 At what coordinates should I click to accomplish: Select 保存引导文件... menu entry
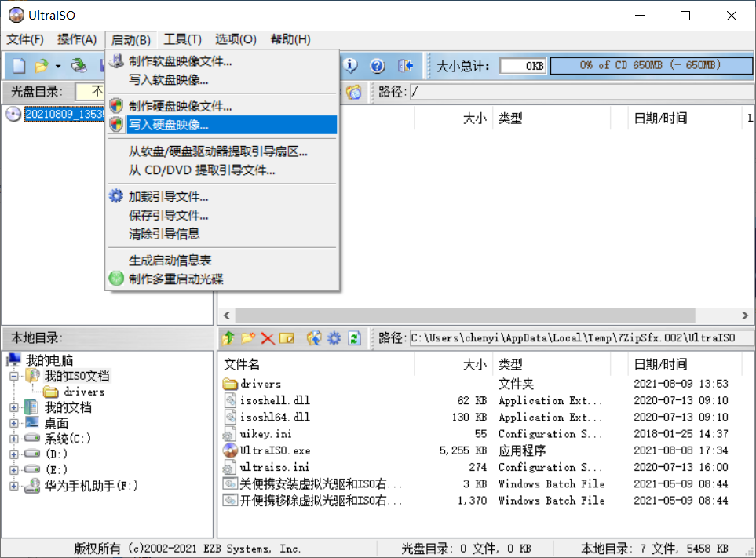[222, 215]
